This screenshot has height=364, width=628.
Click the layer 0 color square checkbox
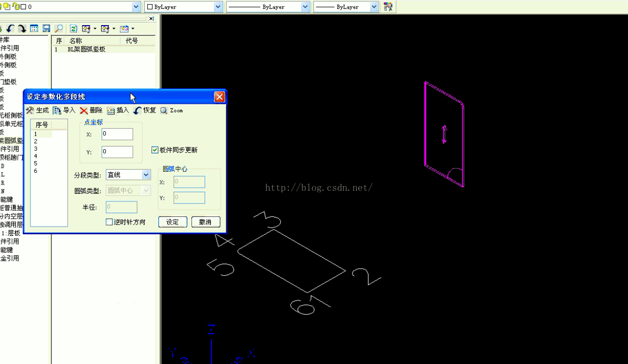coord(23,7)
